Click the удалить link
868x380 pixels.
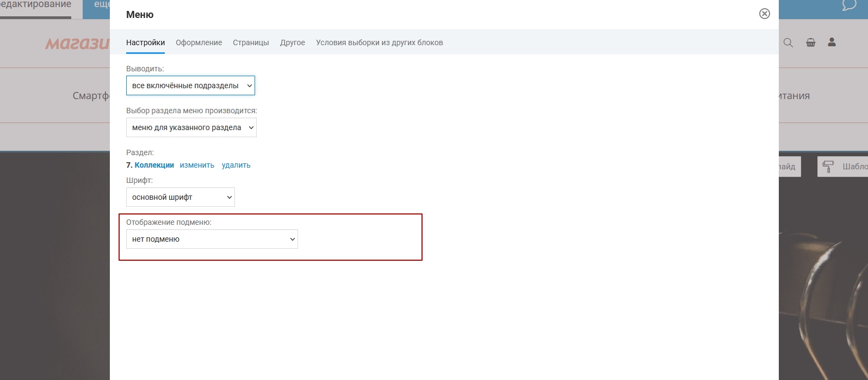pyautogui.click(x=236, y=165)
